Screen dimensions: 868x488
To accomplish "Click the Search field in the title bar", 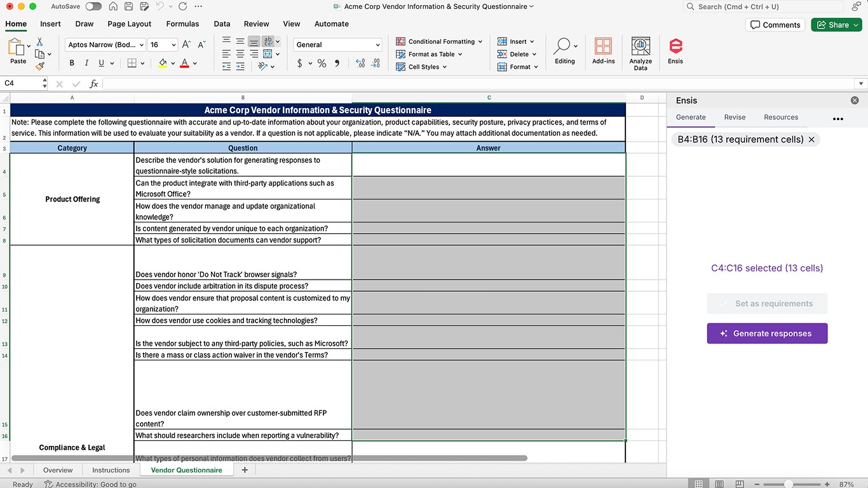I will (x=763, y=6).
